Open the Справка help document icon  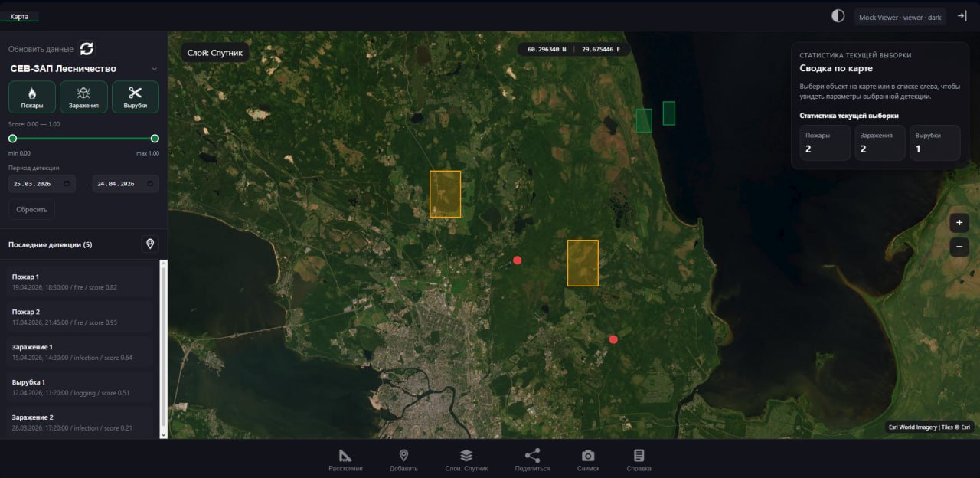639,460
